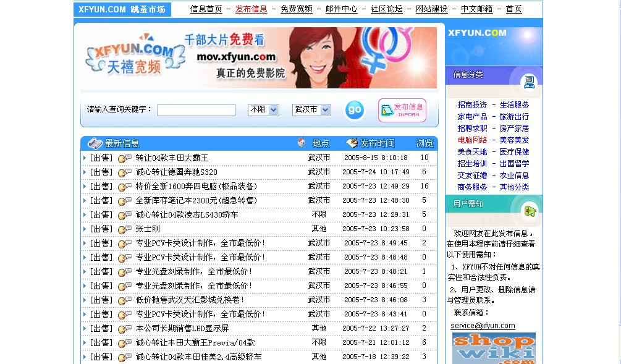This screenshot has width=621, height=364.
Task: Open 招生培训 category
Action: pyautogui.click(x=472, y=164)
